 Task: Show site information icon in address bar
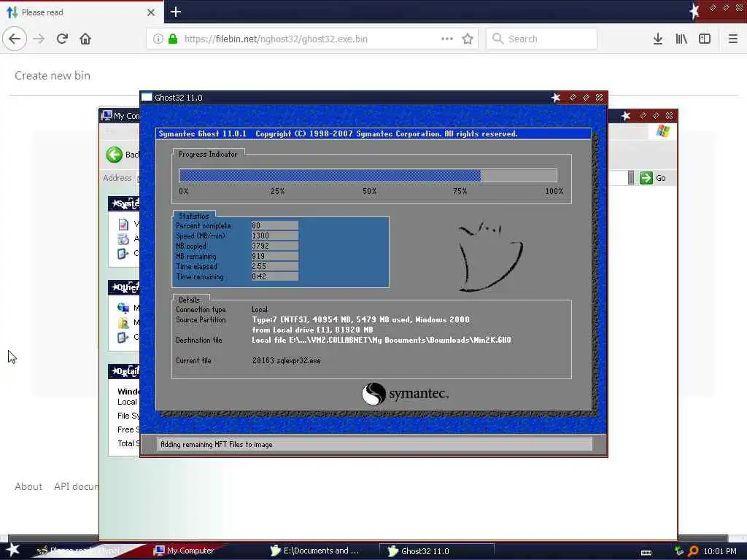tap(158, 39)
